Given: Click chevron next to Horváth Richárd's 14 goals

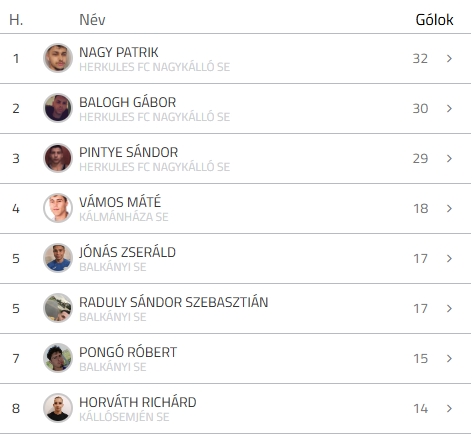Looking at the screenshot, I should pos(449,408).
